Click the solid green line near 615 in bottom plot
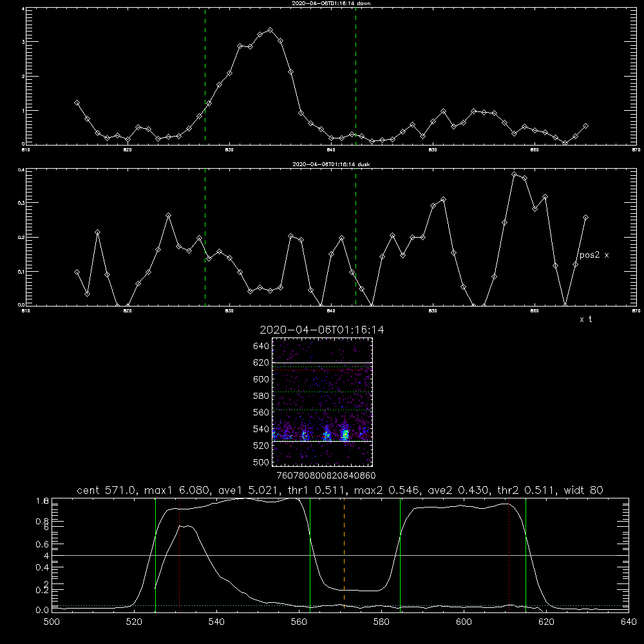Viewport: 644px width, 644px height. [x=526, y=554]
